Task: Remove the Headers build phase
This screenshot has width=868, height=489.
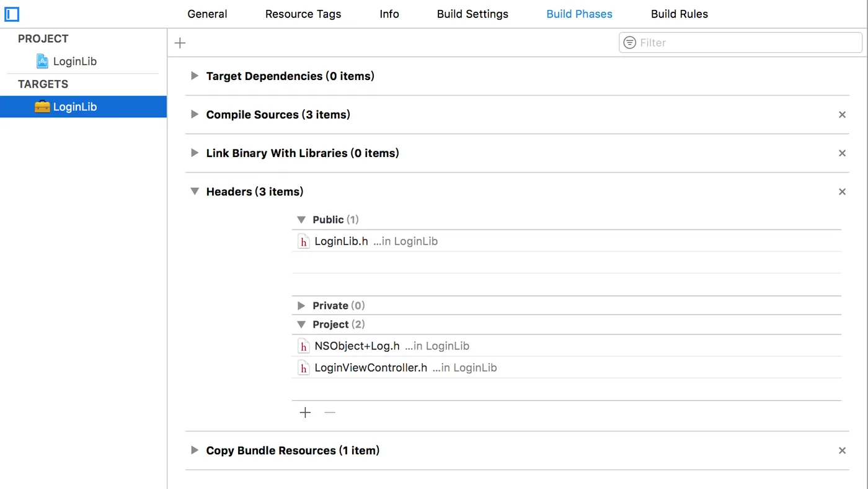Action: point(842,192)
